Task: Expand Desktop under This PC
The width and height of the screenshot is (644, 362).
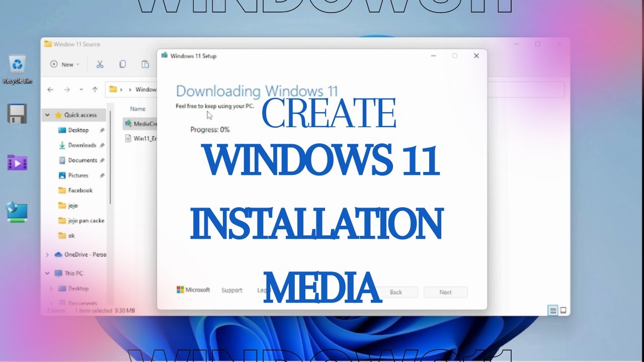Action: pyautogui.click(x=51, y=289)
